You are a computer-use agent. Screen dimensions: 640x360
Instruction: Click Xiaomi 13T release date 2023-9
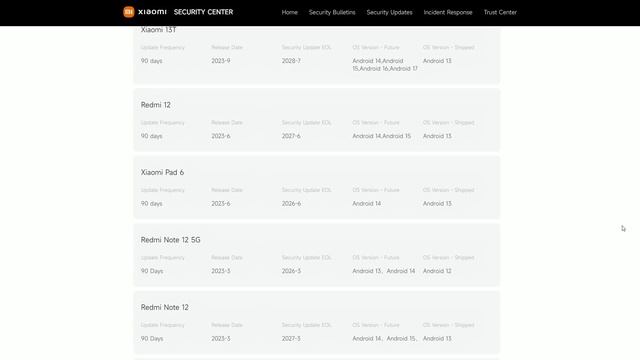pyautogui.click(x=221, y=61)
